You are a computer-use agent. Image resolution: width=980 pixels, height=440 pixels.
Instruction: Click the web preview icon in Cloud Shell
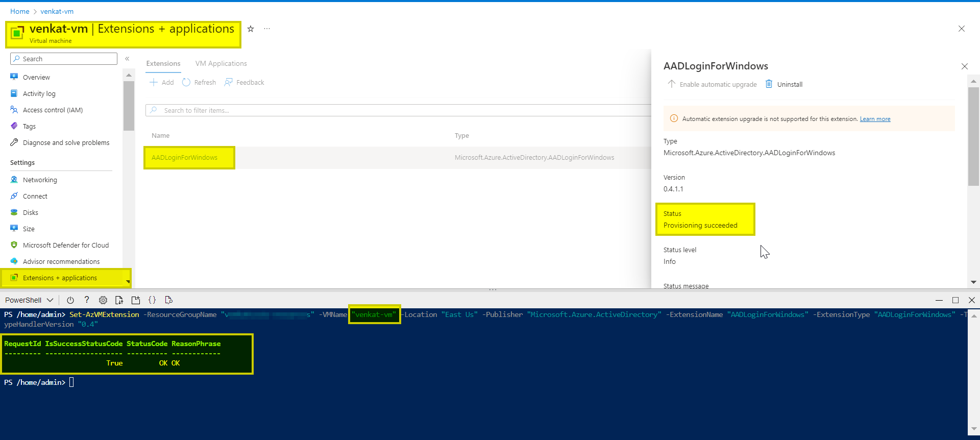[x=169, y=300]
